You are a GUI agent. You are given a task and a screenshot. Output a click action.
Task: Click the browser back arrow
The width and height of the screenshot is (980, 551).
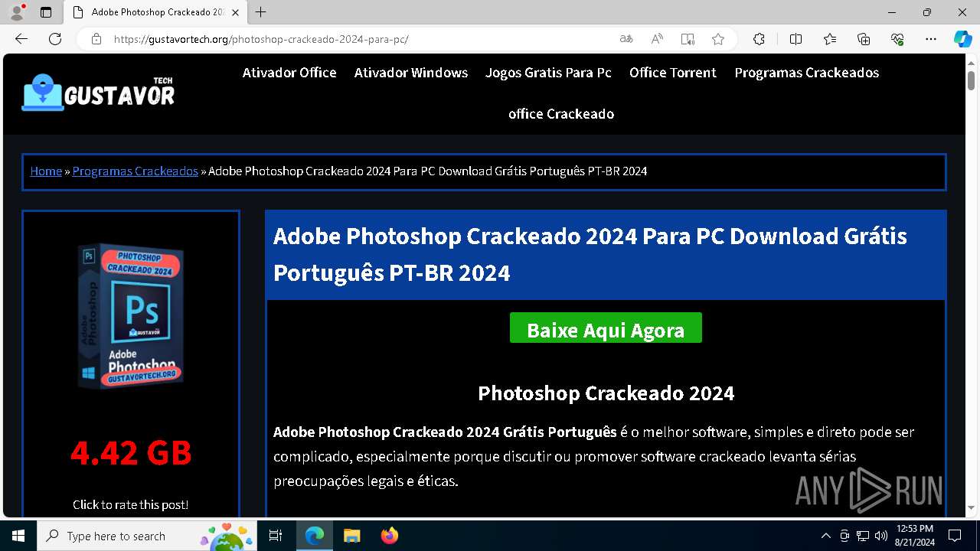tap(21, 39)
